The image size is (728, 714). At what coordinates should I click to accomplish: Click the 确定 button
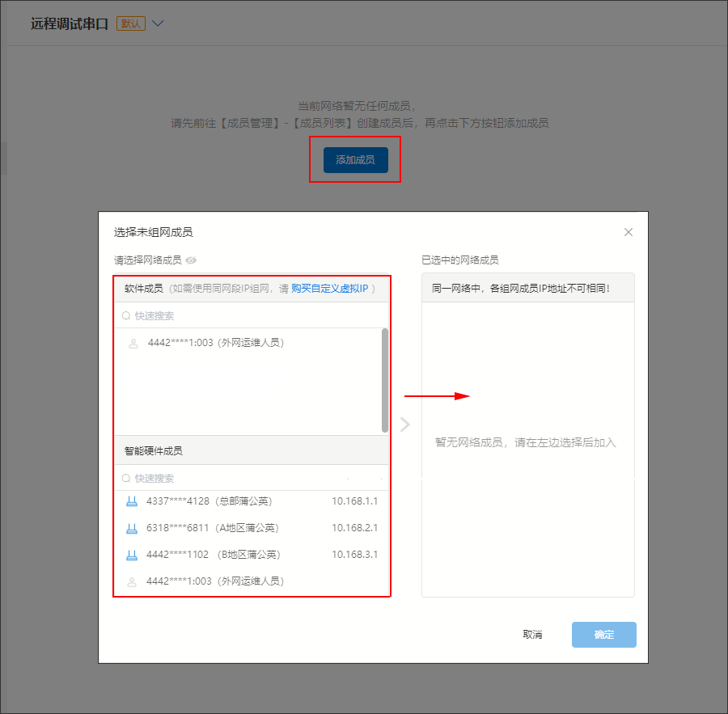point(604,635)
